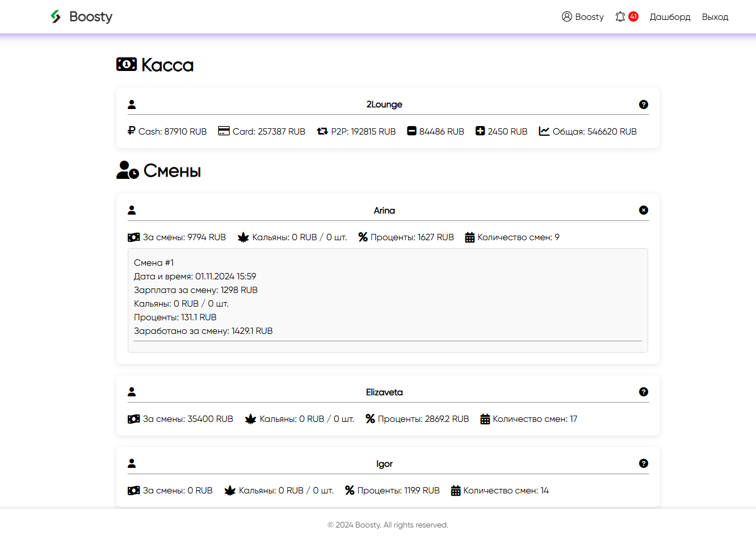Image resolution: width=756 pixels, height=540 pixels.
Task: Collapse Arina shift details with X icon
Action: click(x=644, y=210)
